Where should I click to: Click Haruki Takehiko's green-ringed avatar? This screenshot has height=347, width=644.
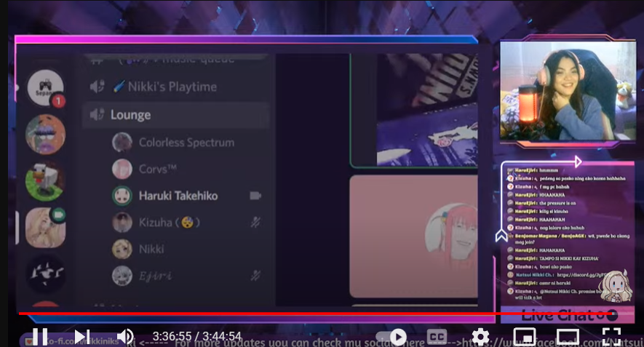[122, 196]
